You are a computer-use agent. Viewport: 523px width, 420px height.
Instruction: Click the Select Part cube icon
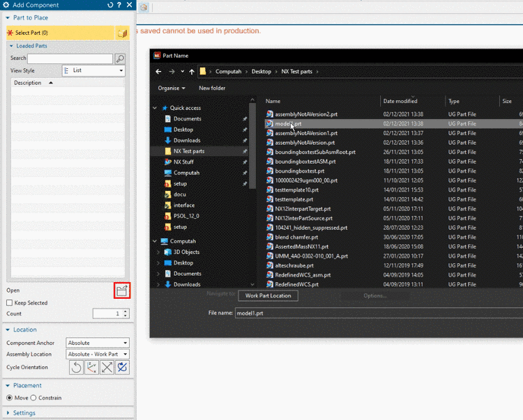122,33
